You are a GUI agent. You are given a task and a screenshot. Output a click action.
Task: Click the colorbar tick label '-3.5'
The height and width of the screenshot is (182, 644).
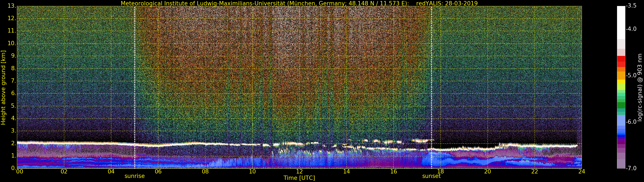(x=631, y=6)
